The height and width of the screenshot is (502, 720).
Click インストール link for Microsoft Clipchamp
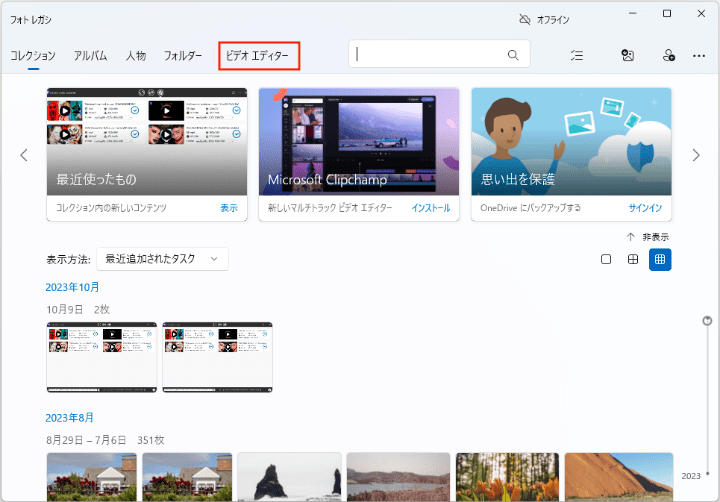(431, 208)
